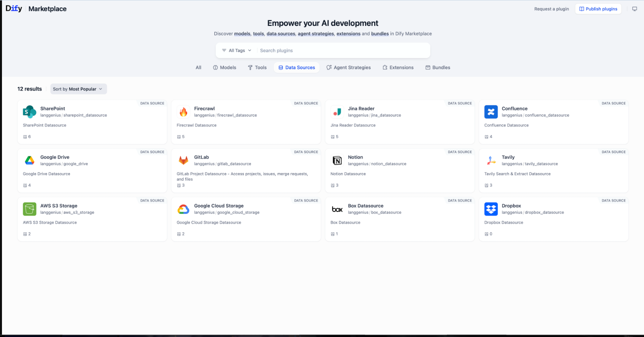
Task: Open the Jina Reader plugin title
Action: coord(361,109)
